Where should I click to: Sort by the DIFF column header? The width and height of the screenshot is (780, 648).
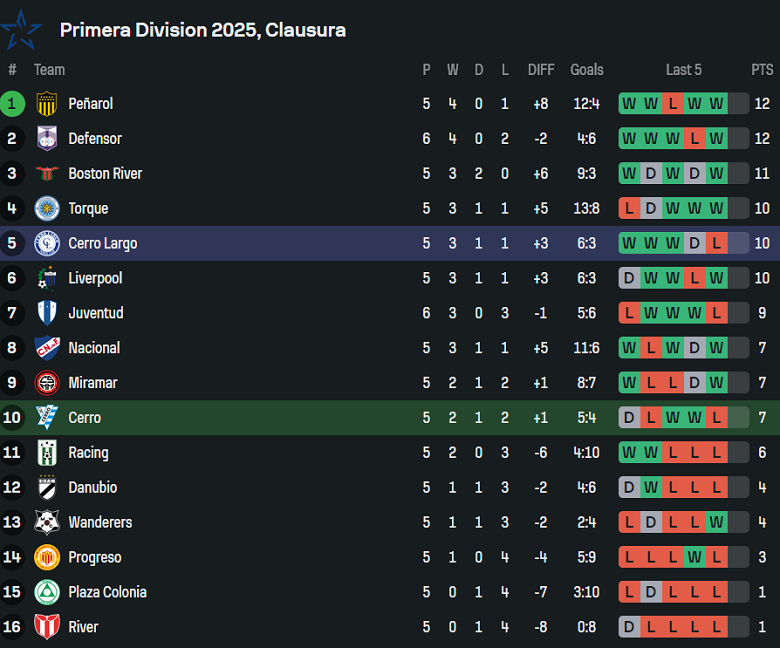[x=541, y=70]
